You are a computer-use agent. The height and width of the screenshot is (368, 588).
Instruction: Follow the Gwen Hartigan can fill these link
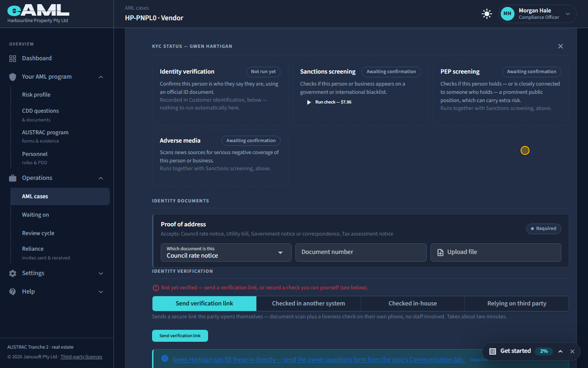[319, 360]
